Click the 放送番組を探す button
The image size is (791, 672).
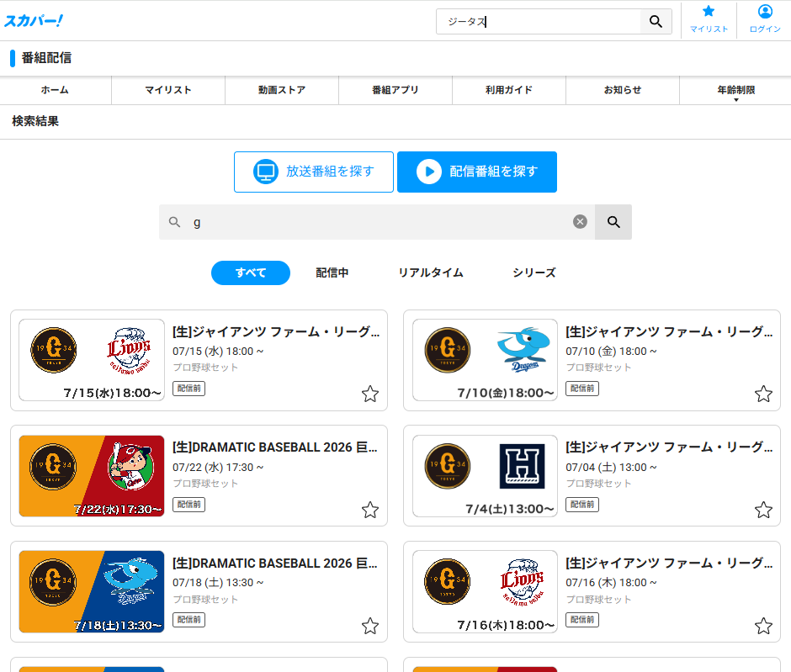coord(314,172)
